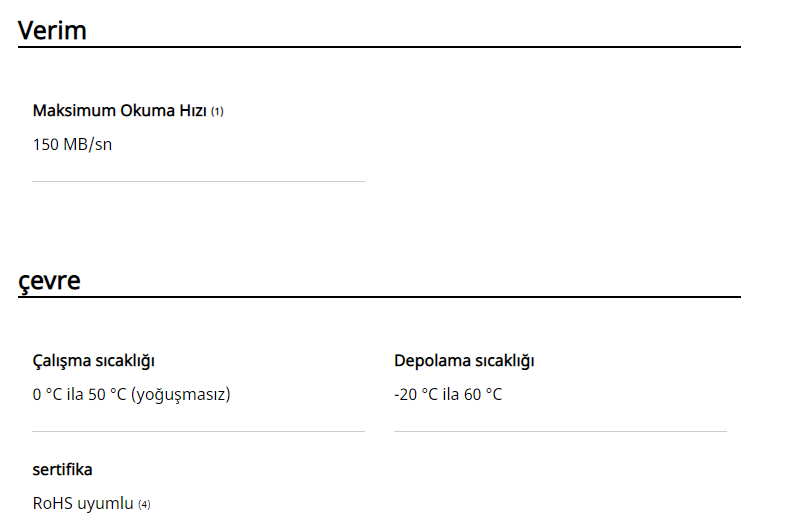Click the gray divider below 150 MB/sn
Viewport: 791px width, 528px height.
[198, 182]
